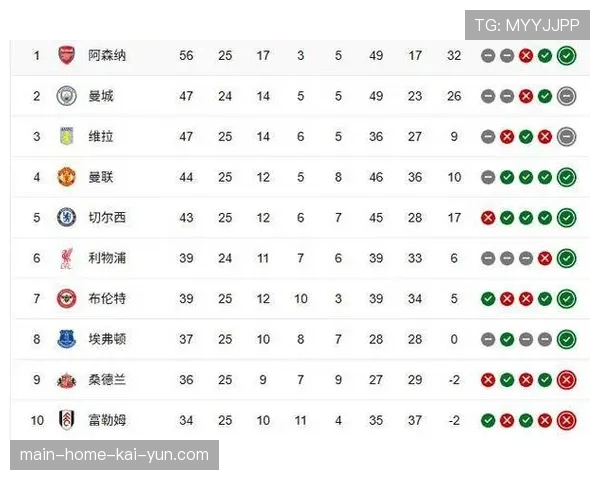Click Fulham's latest circled loss indicator
Screen dimensions: 600x480
point(566,420)
